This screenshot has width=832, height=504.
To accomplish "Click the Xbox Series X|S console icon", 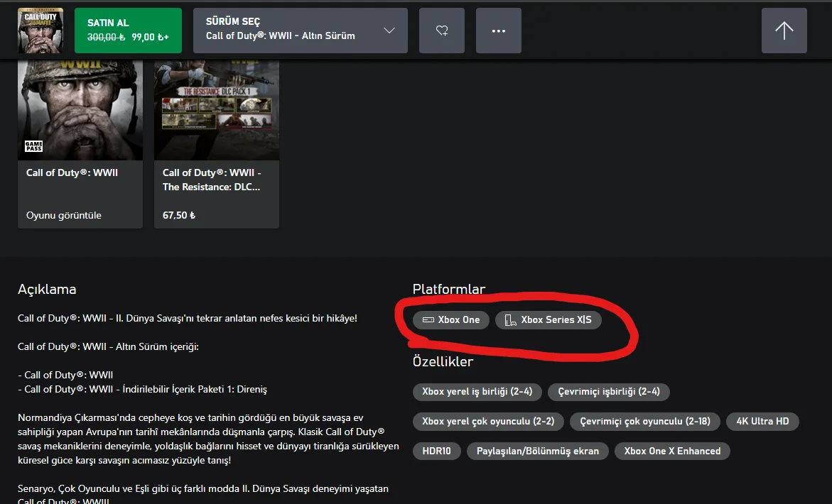I will 510,319.
